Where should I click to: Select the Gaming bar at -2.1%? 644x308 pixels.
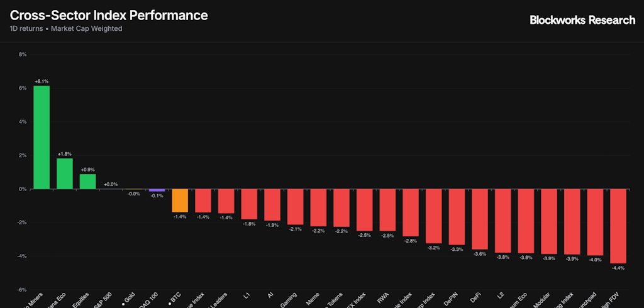pos(296,207)
